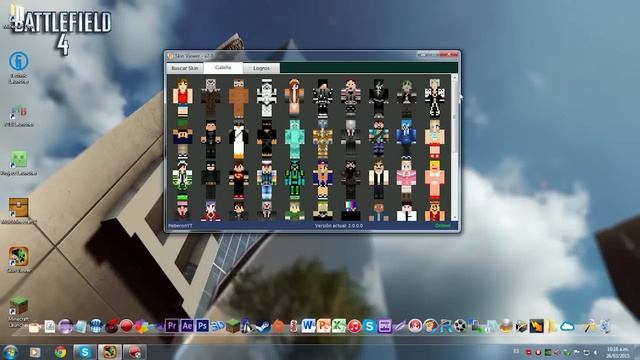This screenshot has width=640, height=360.
Task: Open the volume control in system tray
Action: tap(596, 352)
